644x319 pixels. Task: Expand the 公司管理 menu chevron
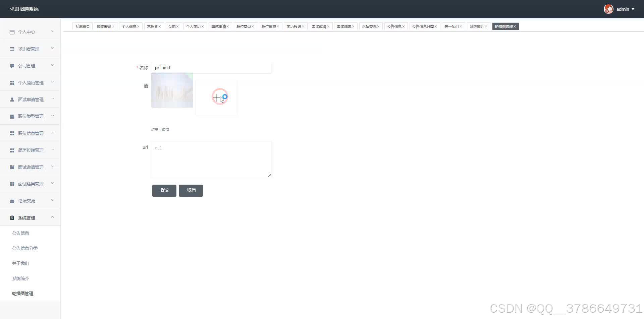click(52, 65)
